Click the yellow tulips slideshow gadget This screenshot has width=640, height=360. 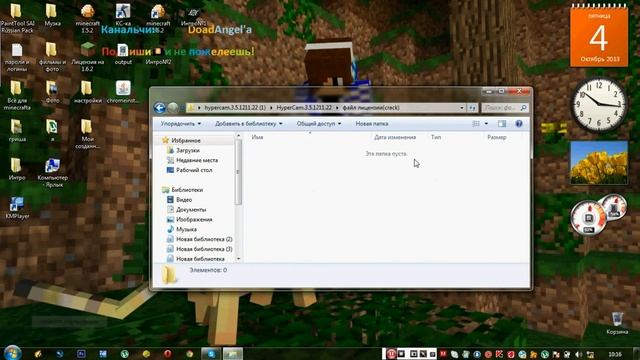tap(599, 162)
